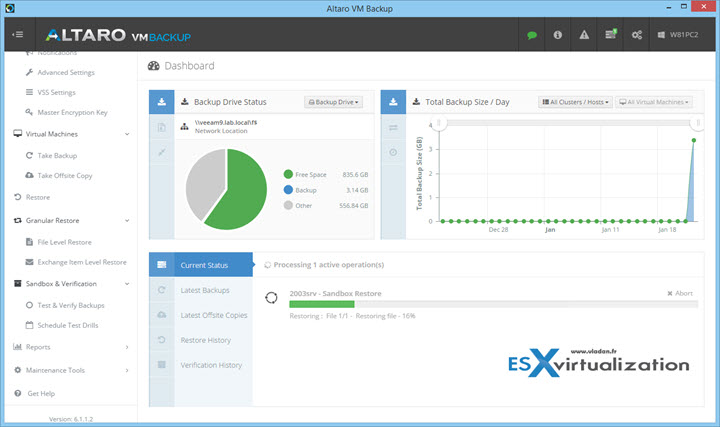Click the Latest Offsite Copies cloud icon

(x=162, y=315)
